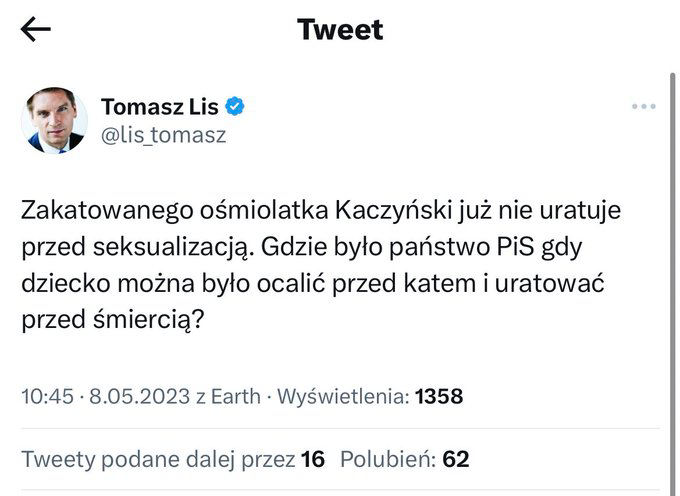Open the three-dot more options menu
The image size is (680, 496).
[641, 107]
